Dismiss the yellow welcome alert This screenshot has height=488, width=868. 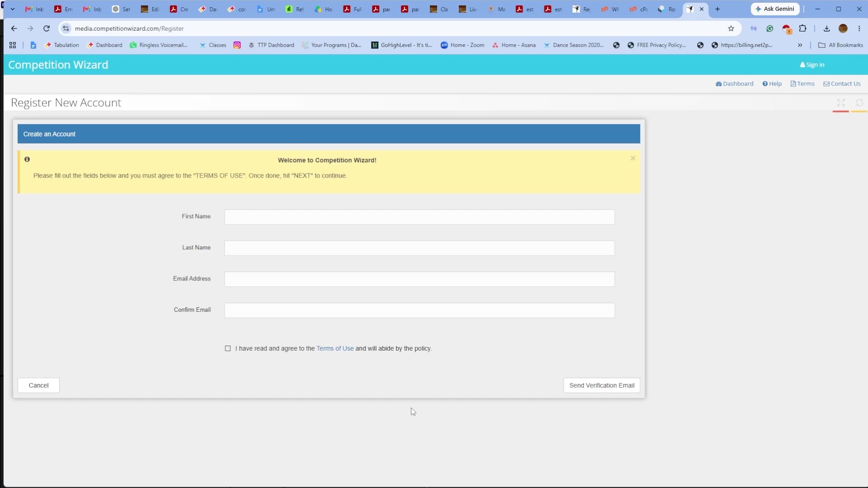coord(633,158)
